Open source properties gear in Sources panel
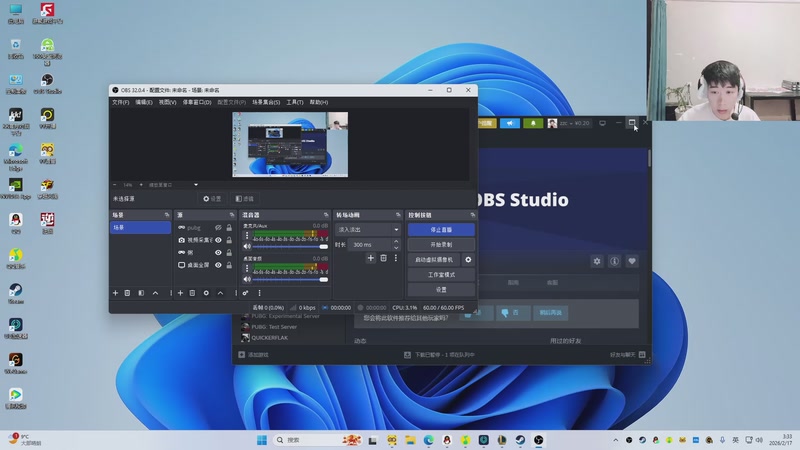The width and height of the screenshot is (800, 450). coord(206,293)
